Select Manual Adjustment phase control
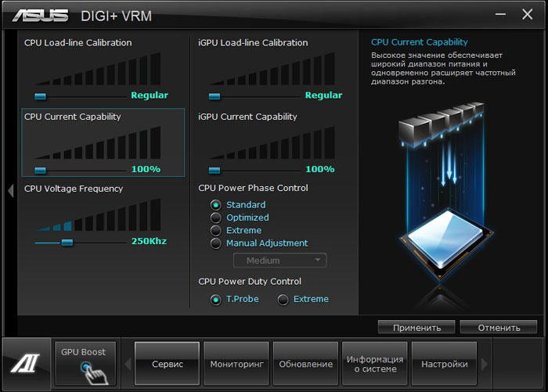This screenshot has width=548, height=392. click(215, 243)
